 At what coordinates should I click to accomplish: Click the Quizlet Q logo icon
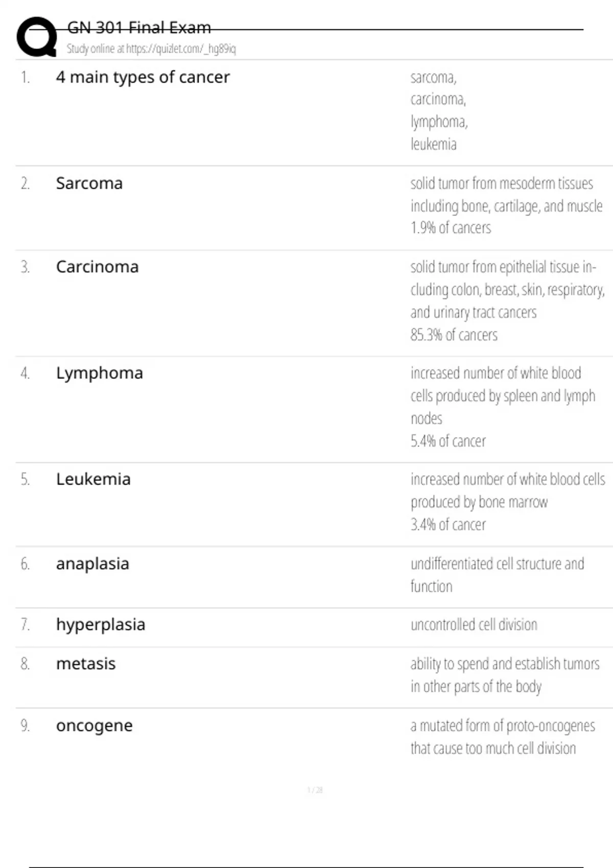tap(37, 37)
